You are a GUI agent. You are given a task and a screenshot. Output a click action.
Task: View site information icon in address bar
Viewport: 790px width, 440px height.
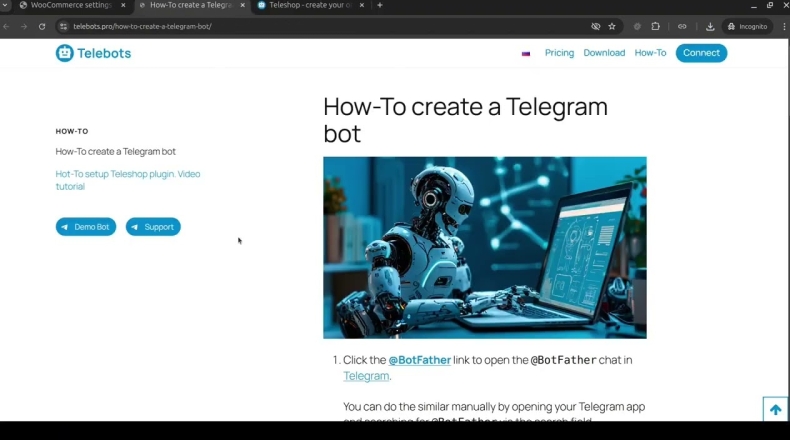(63, 26)
